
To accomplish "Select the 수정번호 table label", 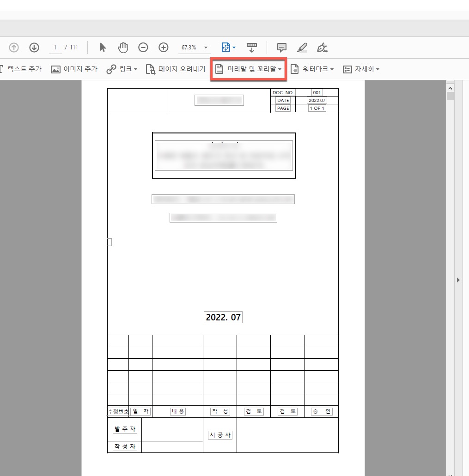I will [118, 412].
